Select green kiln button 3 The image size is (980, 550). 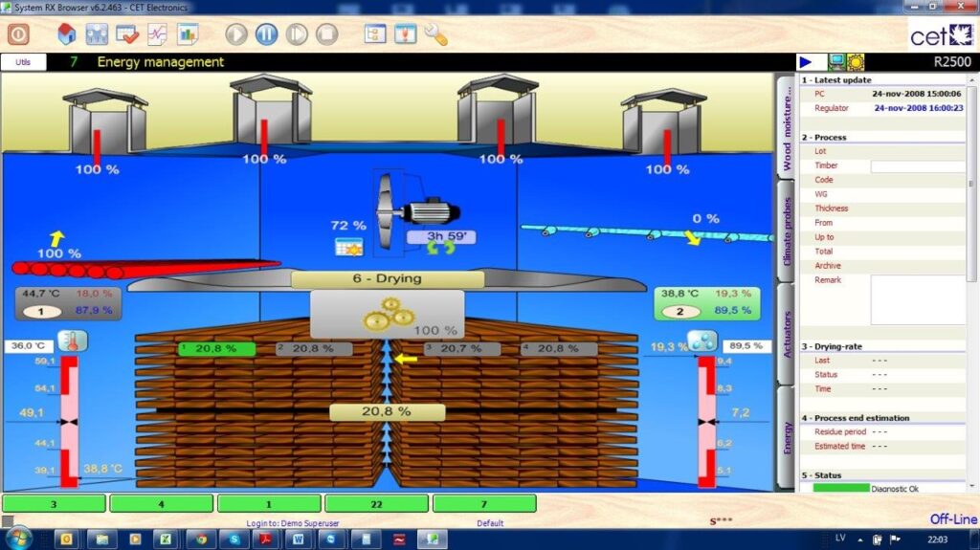coord(54,504)
